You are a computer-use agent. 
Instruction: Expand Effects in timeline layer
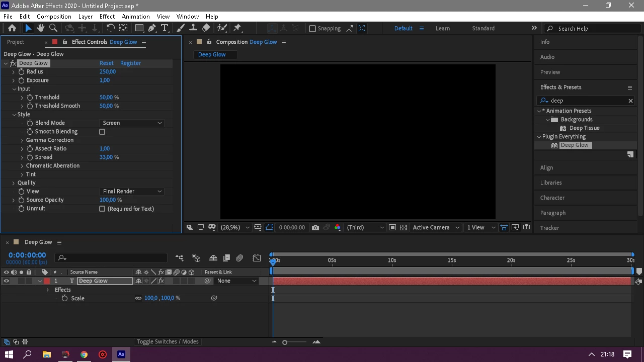tap(47, 290)
